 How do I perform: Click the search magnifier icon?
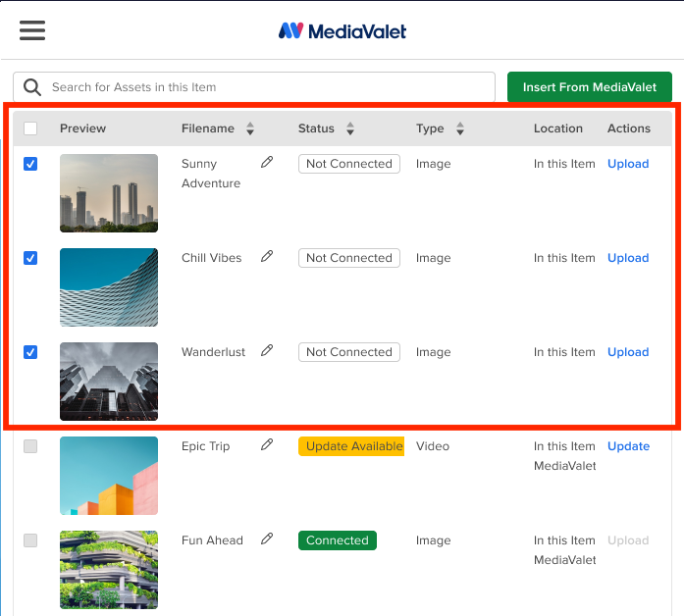pyautogui.click(x=32, y=87)
